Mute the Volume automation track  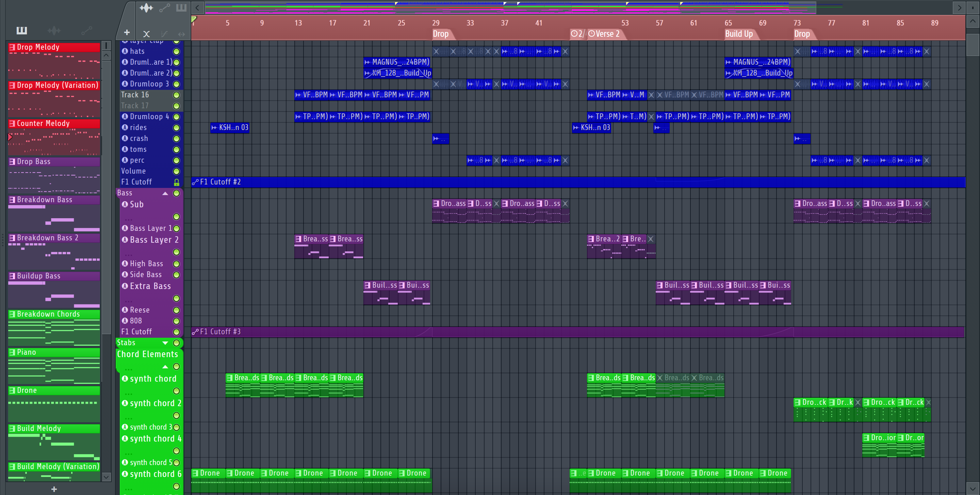click(x=177, y=172)
